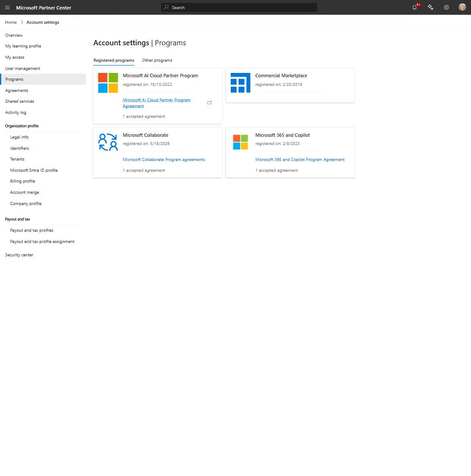
Task: Open the user profile avatar
Action: point(462,7)
